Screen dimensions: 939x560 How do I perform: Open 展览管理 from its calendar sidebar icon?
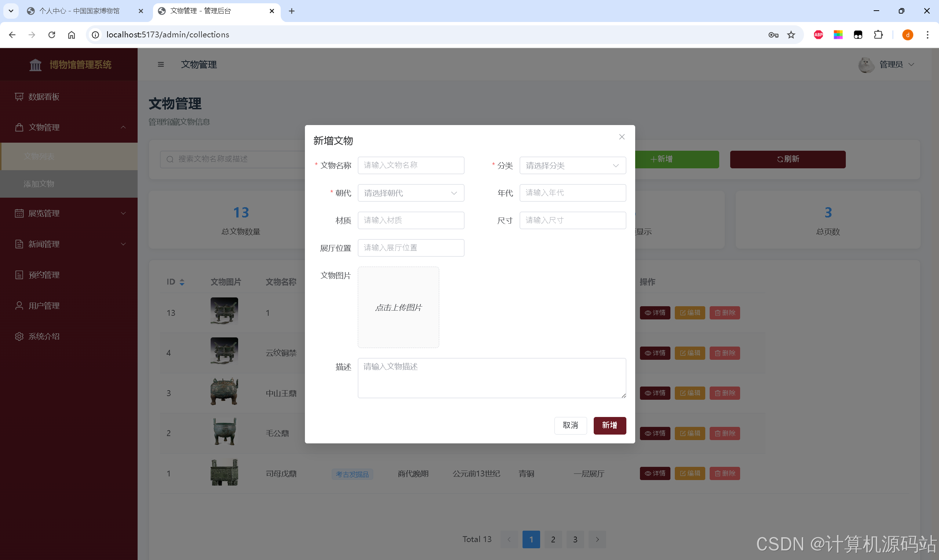tap(19, 213)
